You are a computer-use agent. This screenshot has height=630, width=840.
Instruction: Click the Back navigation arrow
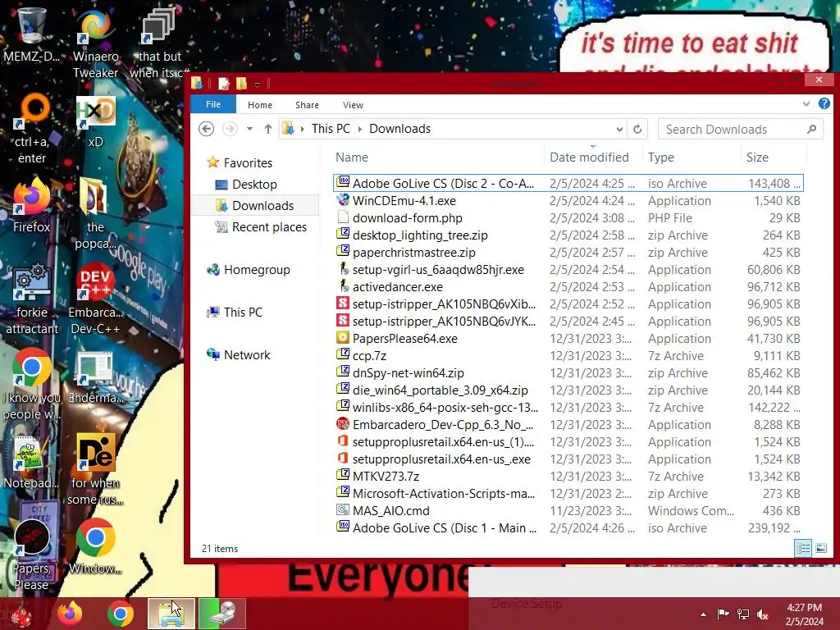point(206,129)
